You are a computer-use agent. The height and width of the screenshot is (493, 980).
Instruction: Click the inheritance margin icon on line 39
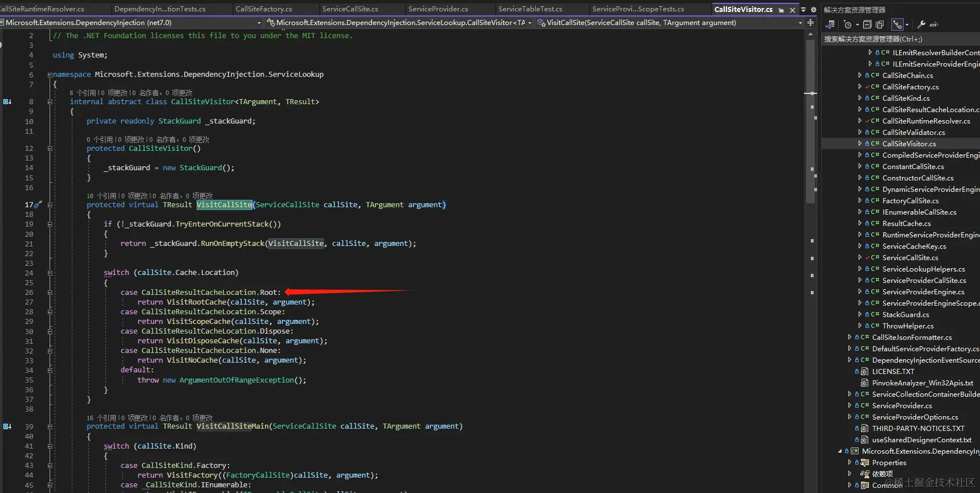coord(7,426)
